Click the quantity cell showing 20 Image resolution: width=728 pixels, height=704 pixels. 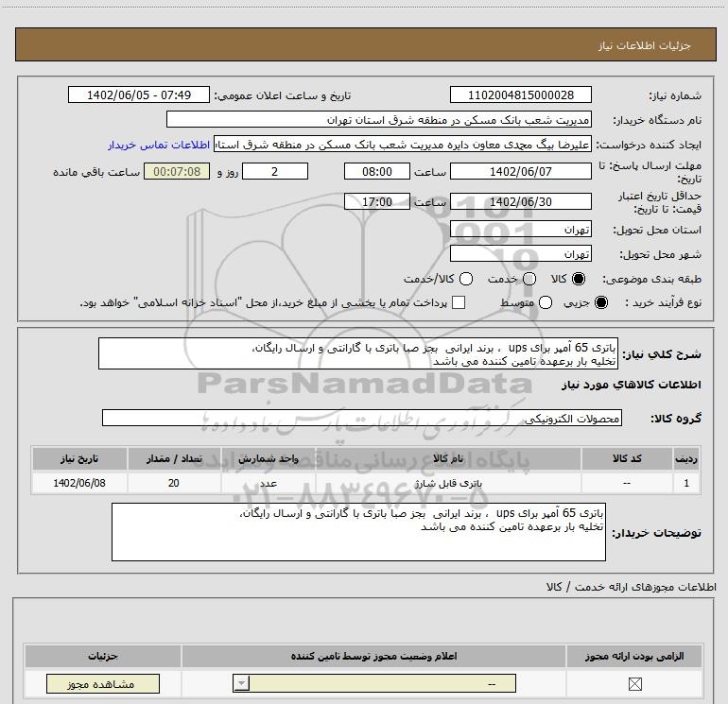click(x=174, y=483)
